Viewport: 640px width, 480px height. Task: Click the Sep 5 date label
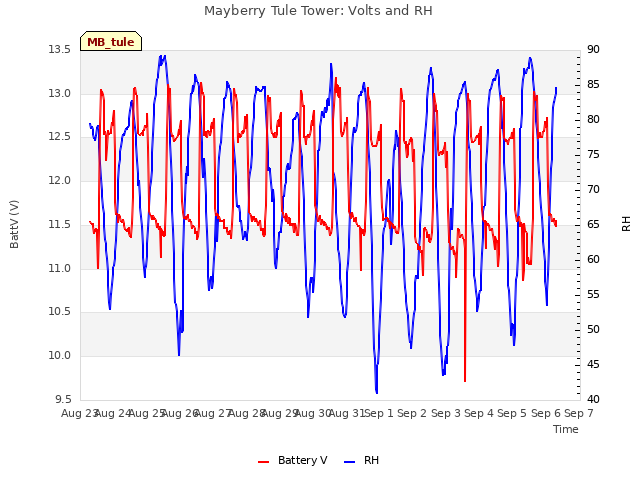coord(512,413)
